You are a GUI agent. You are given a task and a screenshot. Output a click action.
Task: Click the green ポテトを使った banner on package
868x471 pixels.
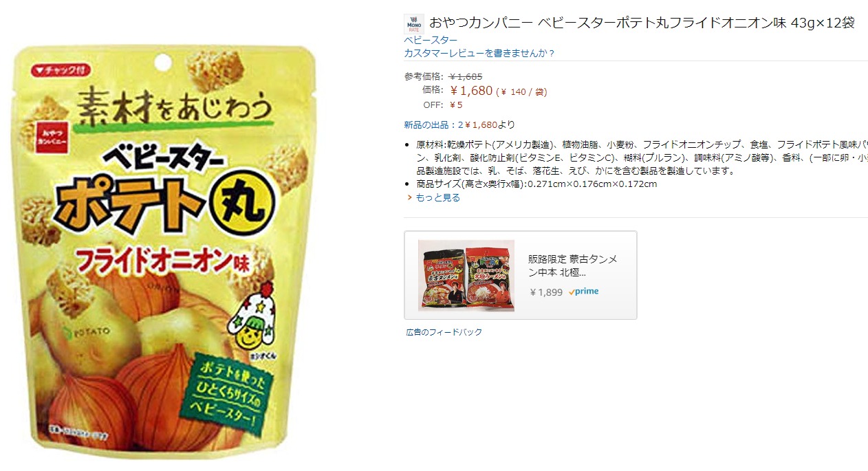point(228,391)
